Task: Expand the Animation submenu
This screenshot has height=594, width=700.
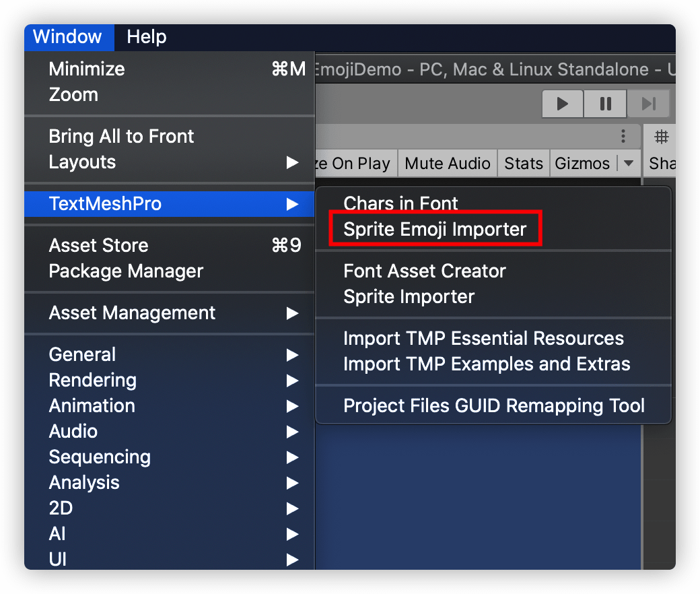Action: pos(170,405)
